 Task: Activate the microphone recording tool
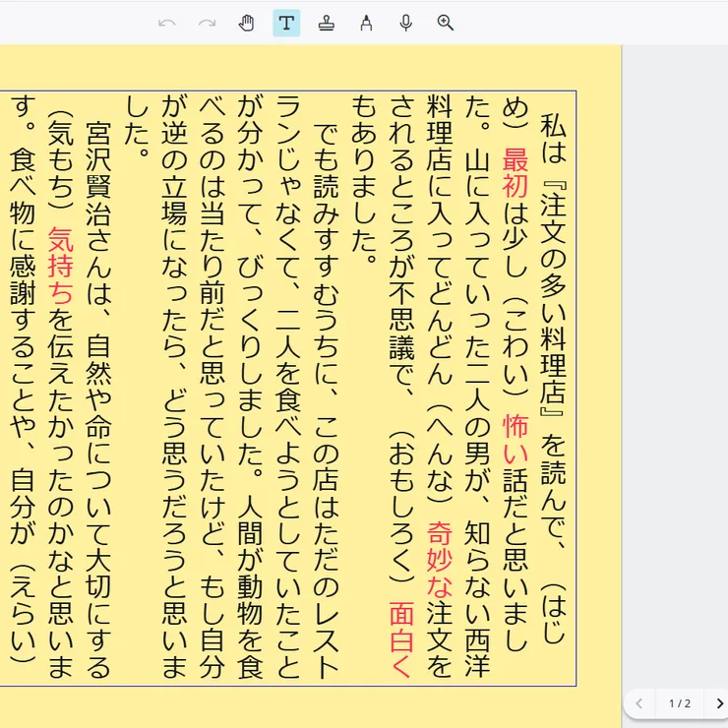tap(405, 23)
